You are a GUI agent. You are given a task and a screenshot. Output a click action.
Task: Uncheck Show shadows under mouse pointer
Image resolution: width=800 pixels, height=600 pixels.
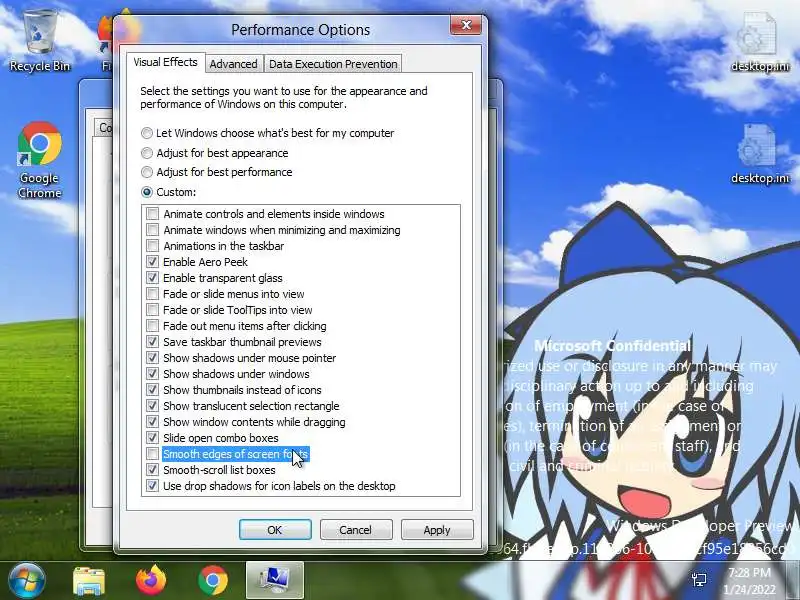point(153,358)
